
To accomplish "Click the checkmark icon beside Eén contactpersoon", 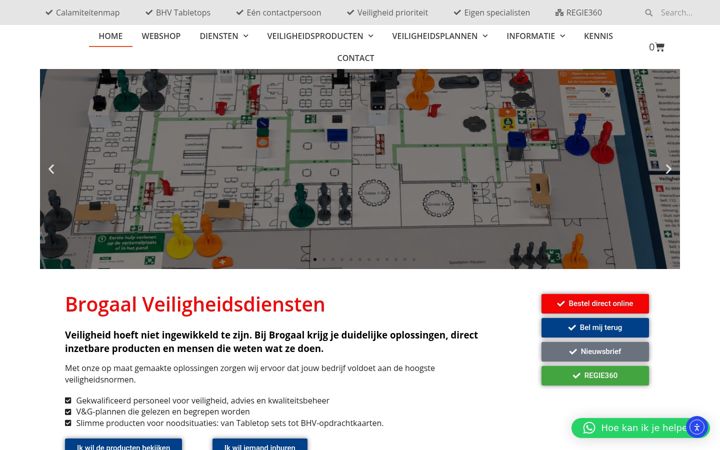I will [240, 12].
